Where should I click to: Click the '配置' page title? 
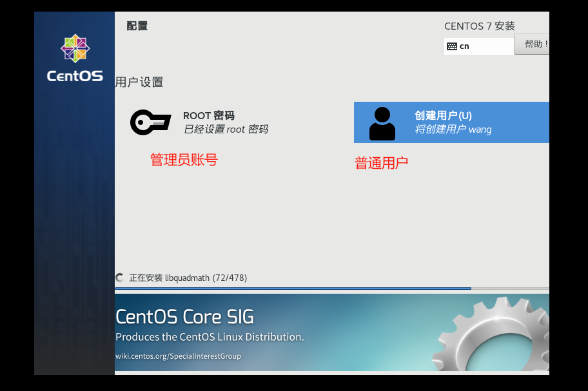point(137,26)
